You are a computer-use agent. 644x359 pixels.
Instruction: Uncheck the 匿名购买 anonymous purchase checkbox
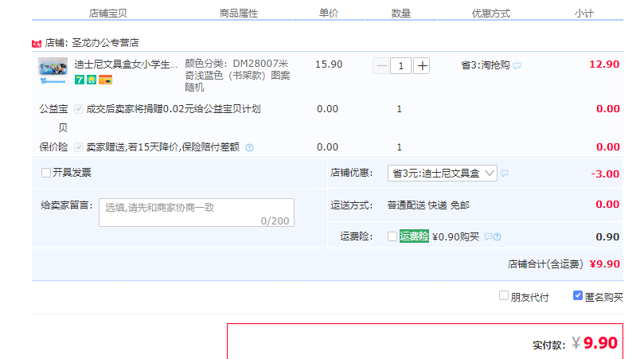[x=578, y=295]
